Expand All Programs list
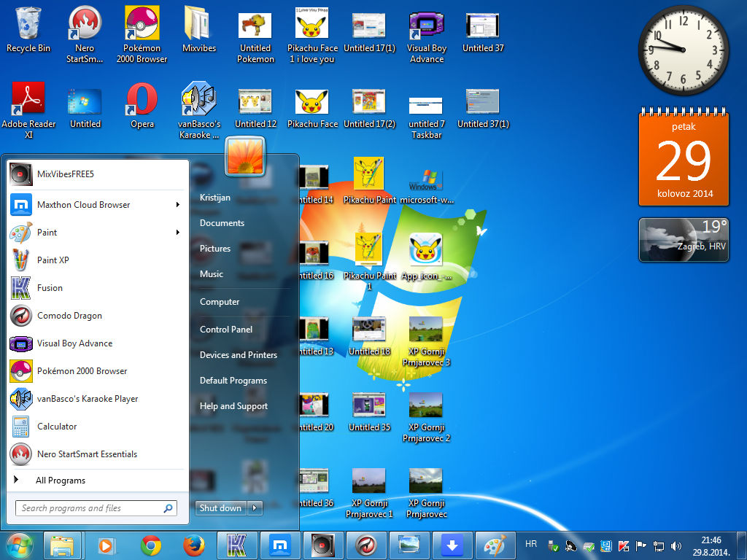The height and width of the screenshot is (560, 747). (97, 481)
